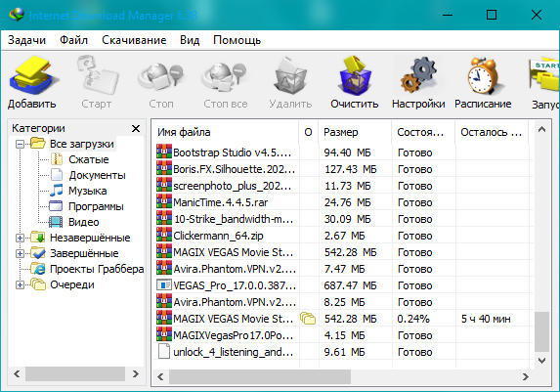Screen dimensions: 560x392
Task: Collapse the Все загрузки tree node
Action: [20, 144]
